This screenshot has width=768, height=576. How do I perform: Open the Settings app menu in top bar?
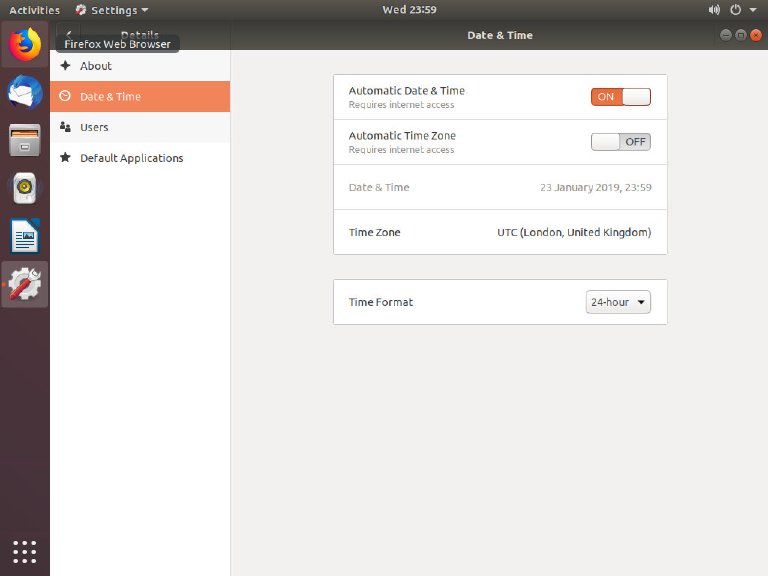point(112,10)
